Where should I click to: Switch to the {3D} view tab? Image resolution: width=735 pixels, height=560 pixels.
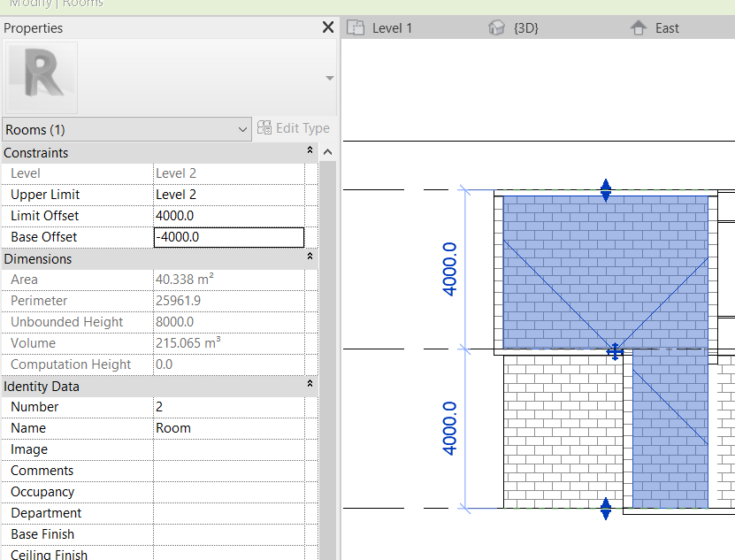click(526, 28)
